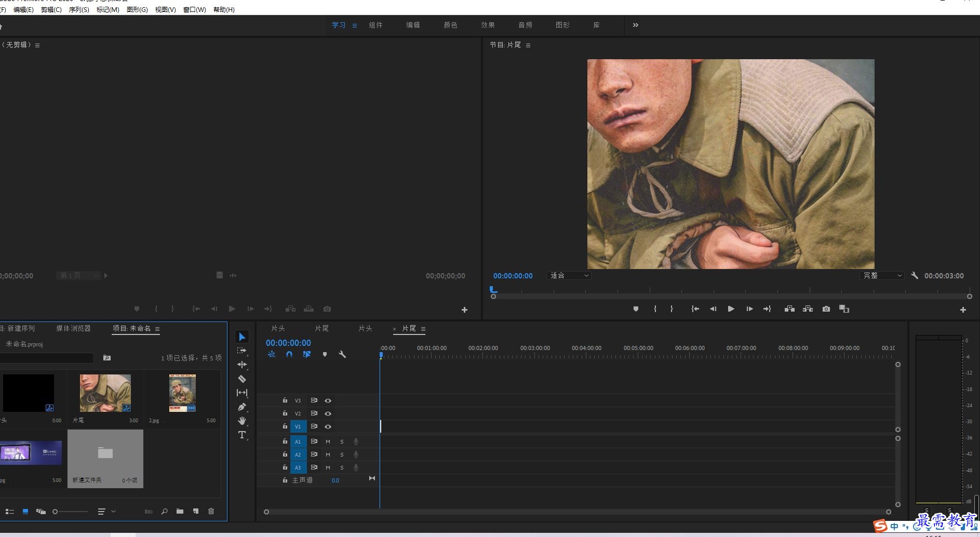980x537 pixels.
Task: Toggle A1 track targeting
Action: pyautogui.click(x=298, y=441)
